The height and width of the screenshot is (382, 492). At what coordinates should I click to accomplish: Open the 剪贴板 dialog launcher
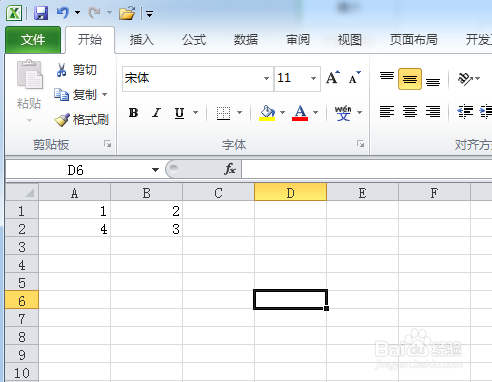(107, 144)
